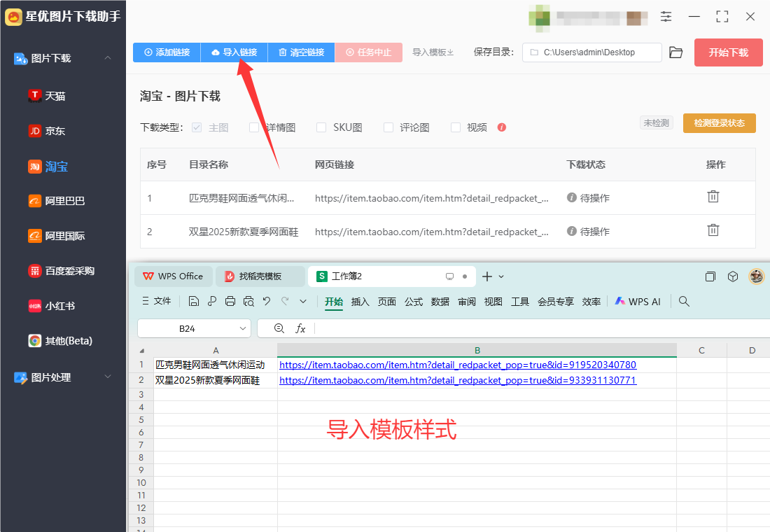
Task: Toggle the 主图 checkbox
Action: point(197,127)
